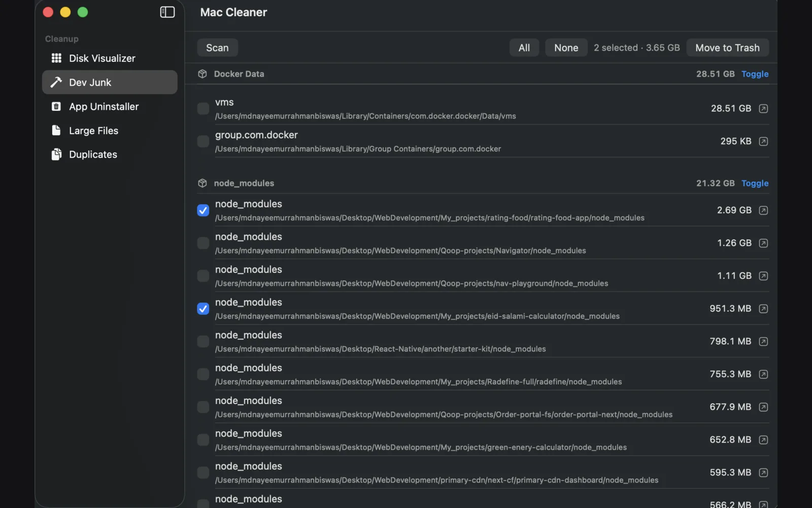Click the primary-cdn-dashboard path text
This screenshot has width=812, height=508.
(436, 480)
